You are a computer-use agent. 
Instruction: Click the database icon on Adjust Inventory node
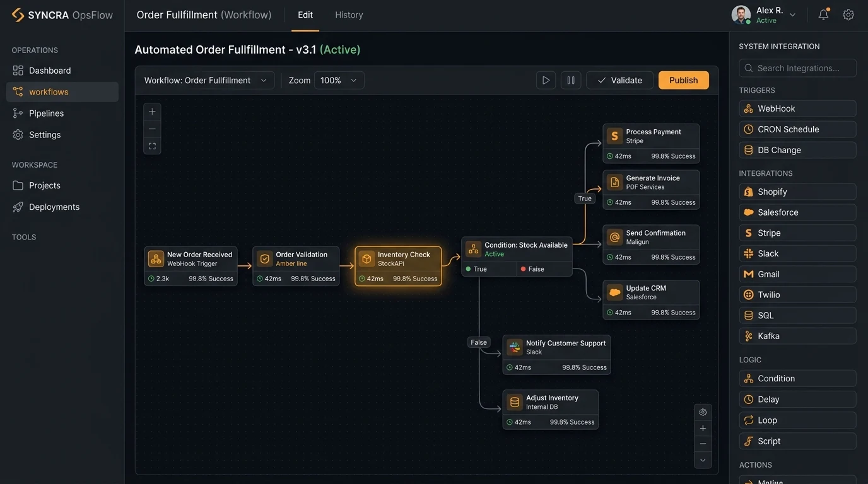click(515, 402)
